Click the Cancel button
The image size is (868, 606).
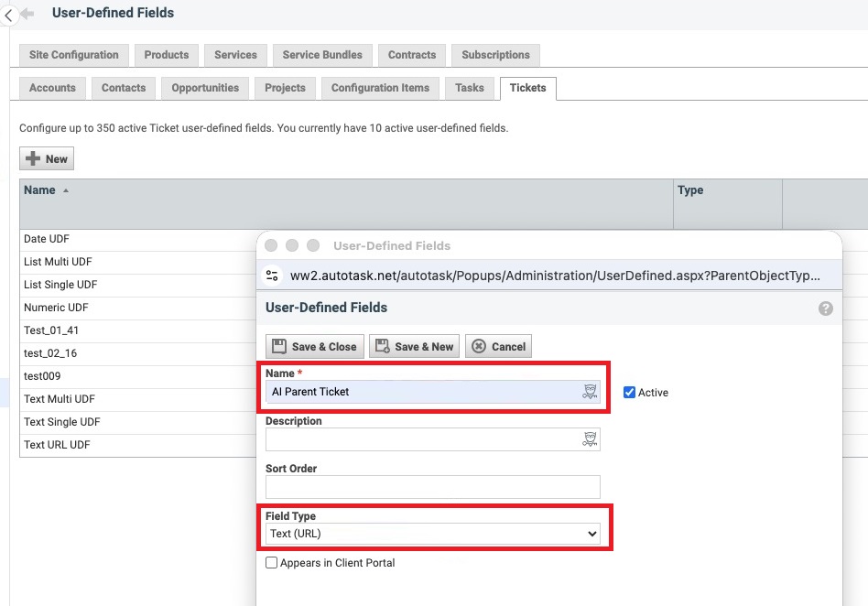click(x=498, y=346)
